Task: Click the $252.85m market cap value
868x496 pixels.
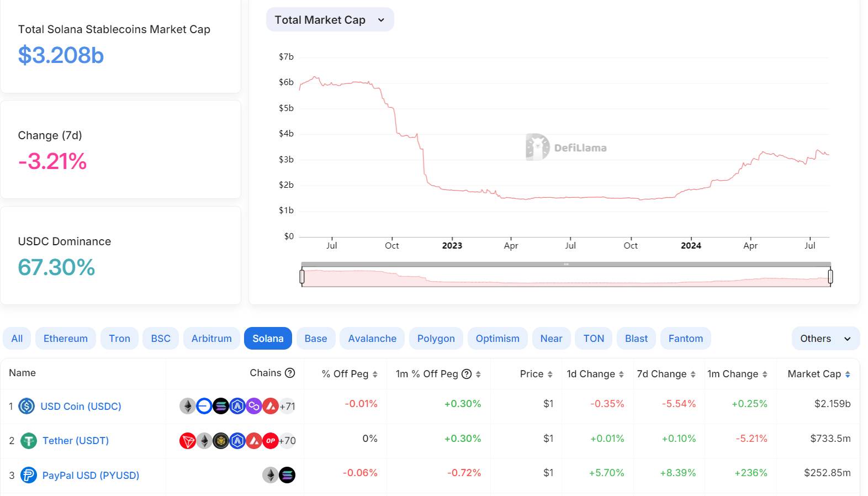Action: (827, 473)
